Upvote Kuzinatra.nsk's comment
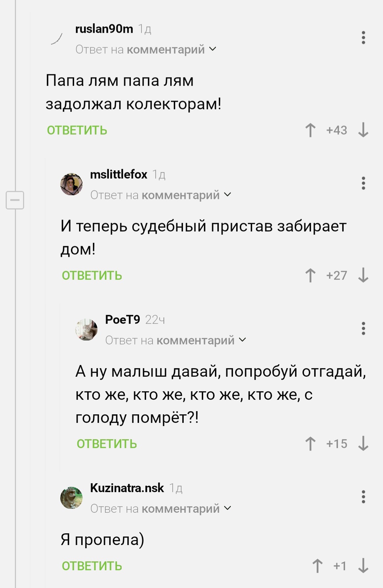Image resolution: width=383 pixels, height=588 pixels. pos(317,566)
